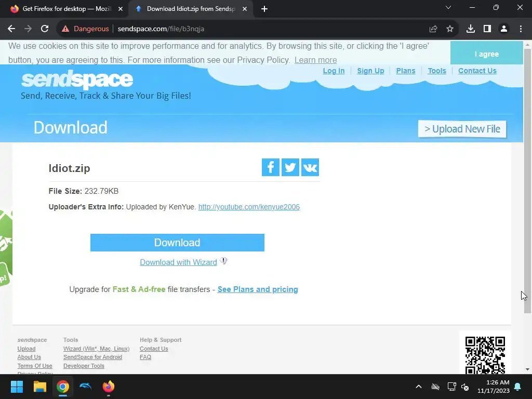The width and height of the screenshot is (532, 399).
Task: Open a new browser tab
Action: (264, 9)
